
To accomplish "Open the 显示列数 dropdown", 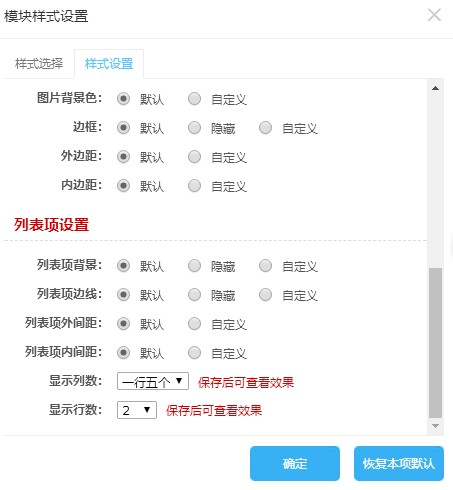I will tap(153, 381).
